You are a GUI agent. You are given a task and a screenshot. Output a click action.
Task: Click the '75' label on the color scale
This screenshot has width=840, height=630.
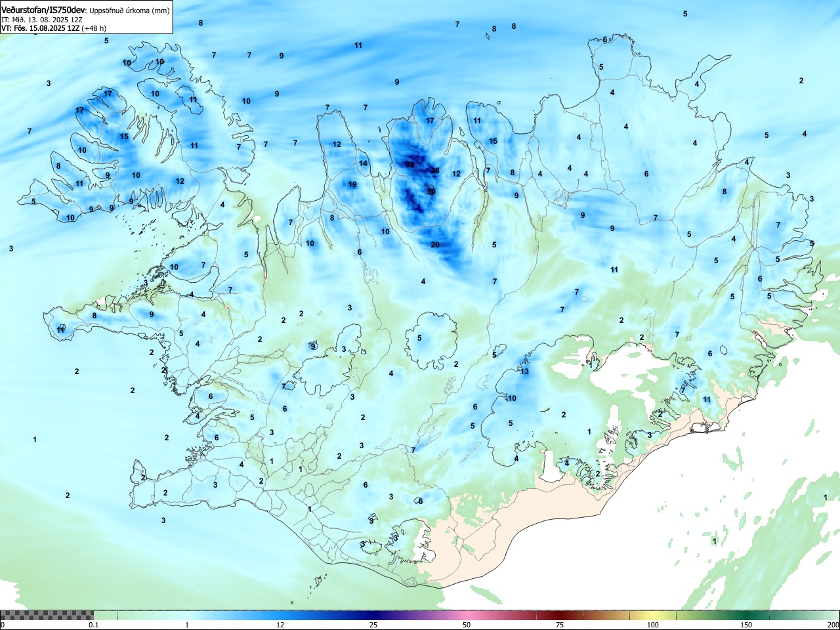[560, 625]
